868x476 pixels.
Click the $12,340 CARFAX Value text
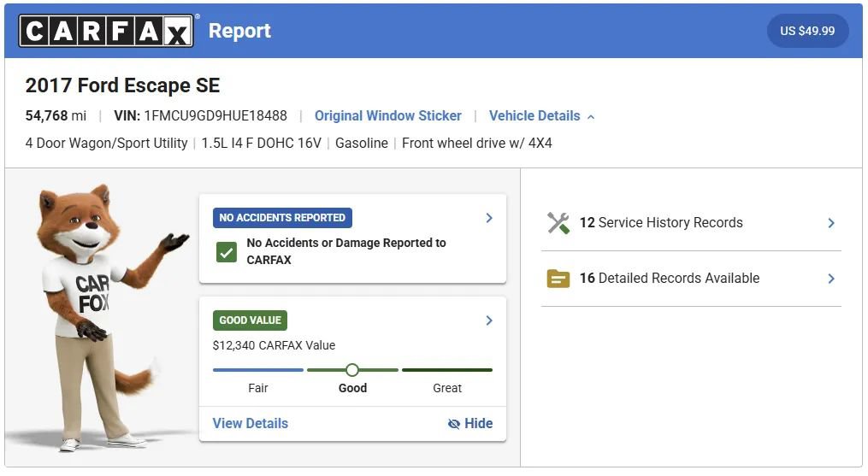tap(274, 345)
